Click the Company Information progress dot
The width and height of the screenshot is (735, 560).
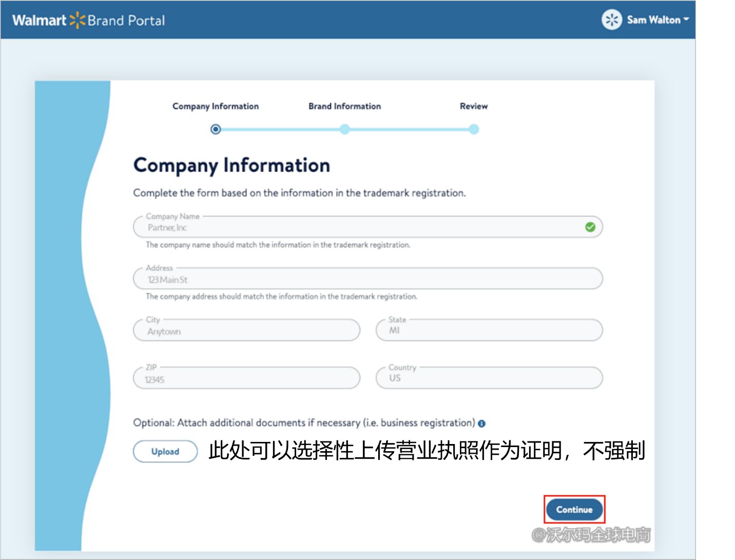tap(216, 129)
